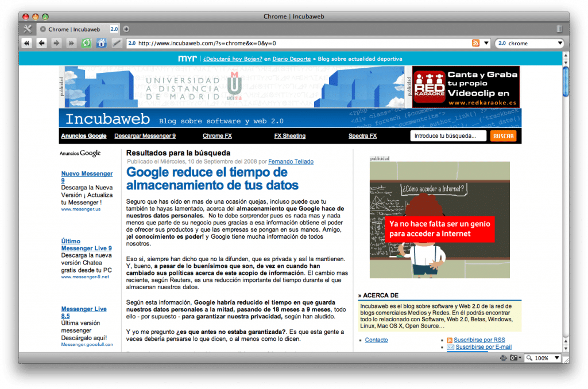Click the orange BUSCAR button
Image resolution: width=588 pixels, height=389 pixels.
point(503,135)
